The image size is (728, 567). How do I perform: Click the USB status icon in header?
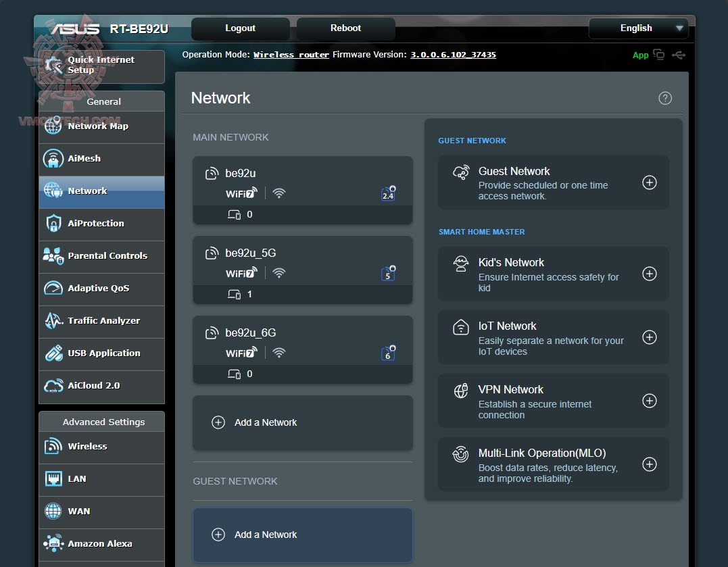679,55
